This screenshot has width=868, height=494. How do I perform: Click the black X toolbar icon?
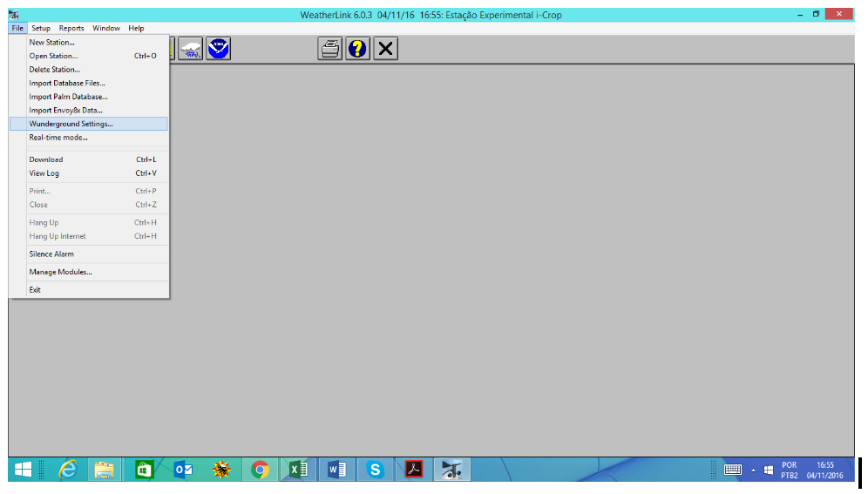tap(385, 49)
